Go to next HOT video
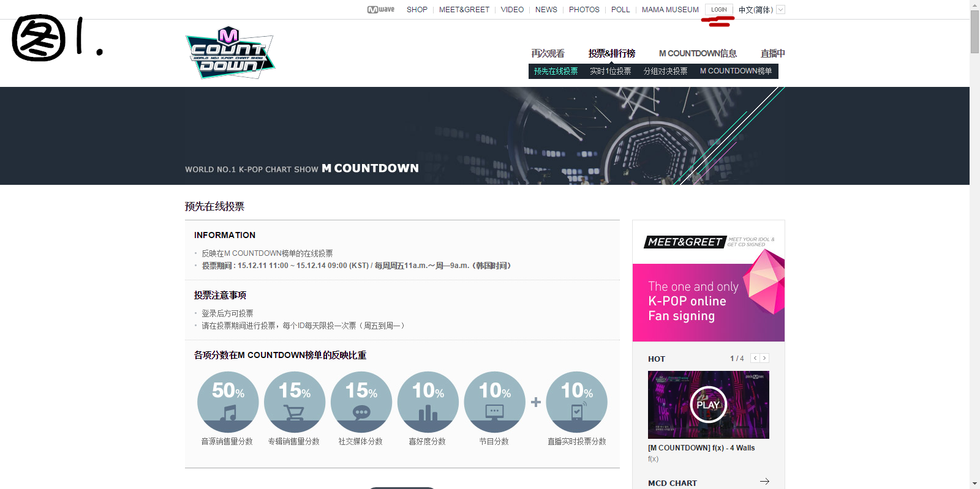The image size is (980, 489). [764, 358]
